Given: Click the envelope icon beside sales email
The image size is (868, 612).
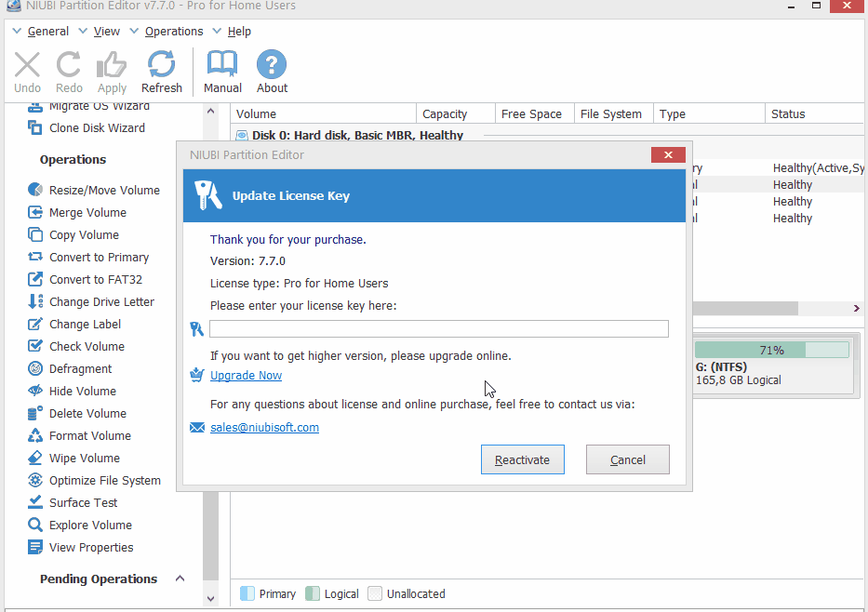Looking at the screenshot, I should (197, 427).
